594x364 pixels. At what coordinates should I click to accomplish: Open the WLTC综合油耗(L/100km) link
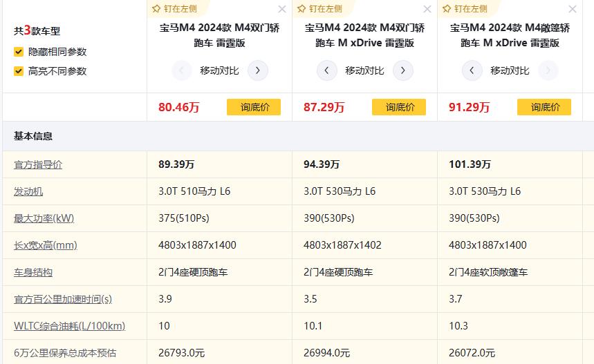click(x=69, y=326)
